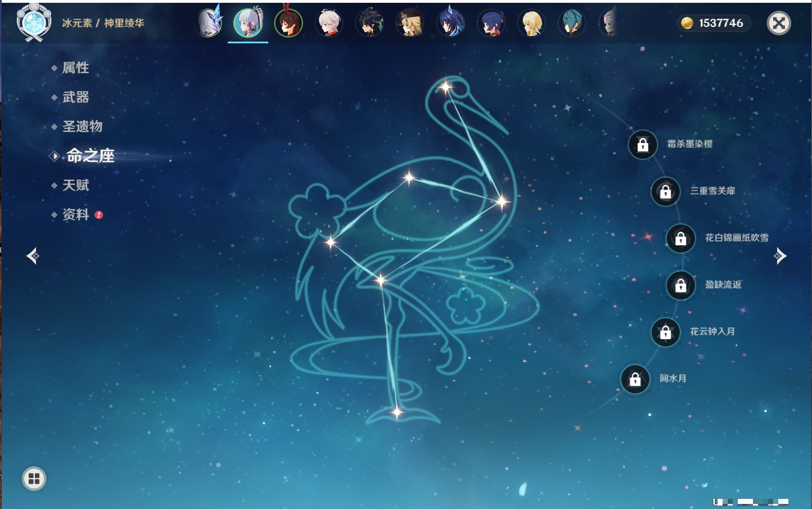Click the star at the crane's leg joint
This screenshot has width=812, height=509.
click(x=381, y=280)
